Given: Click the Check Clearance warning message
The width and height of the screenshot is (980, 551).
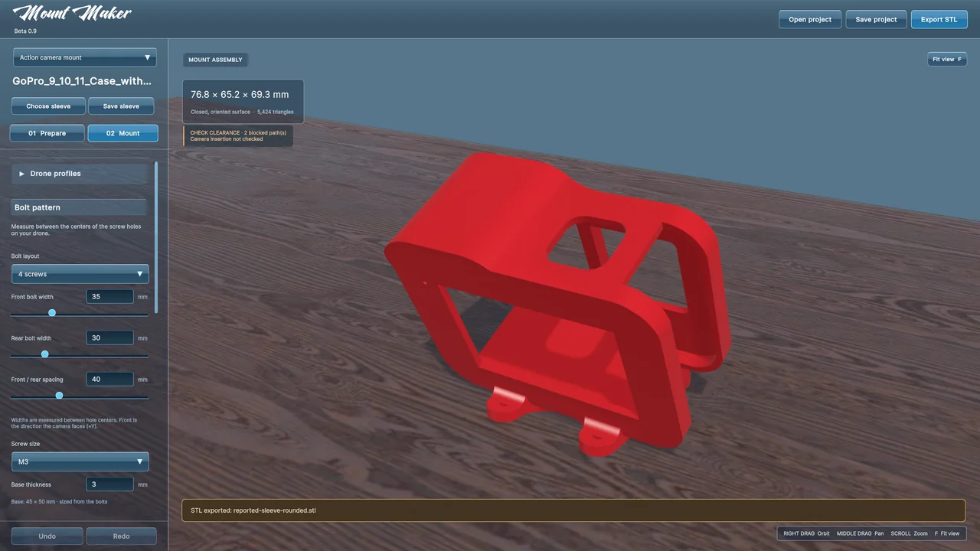Looking at the screenshot, I should click(237, 136).
